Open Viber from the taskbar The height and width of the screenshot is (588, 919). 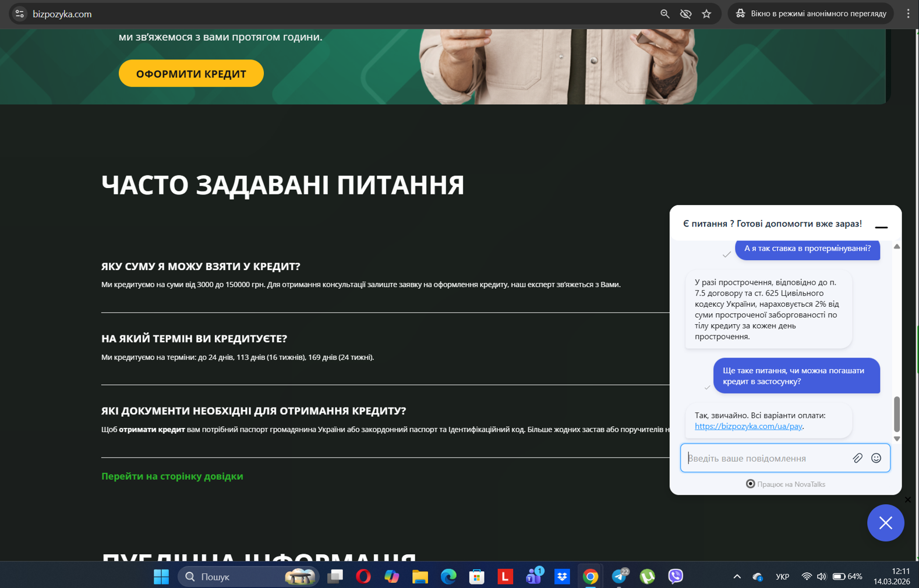coord(676,576)
